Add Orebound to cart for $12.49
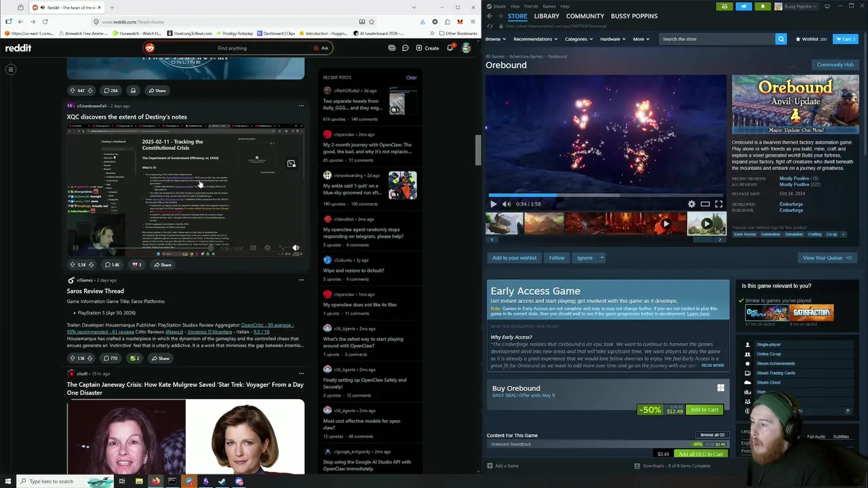The width and height of the screenshot is (868, 488). click(x=704, y=409)
